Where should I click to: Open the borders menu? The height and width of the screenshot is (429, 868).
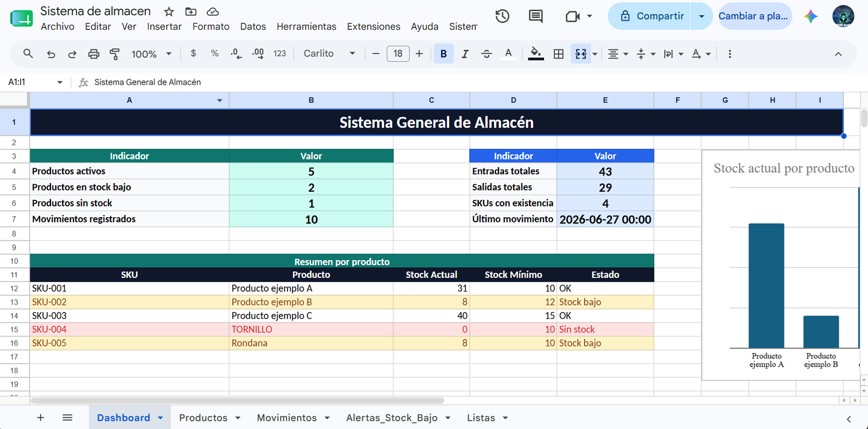coord(558,54)
